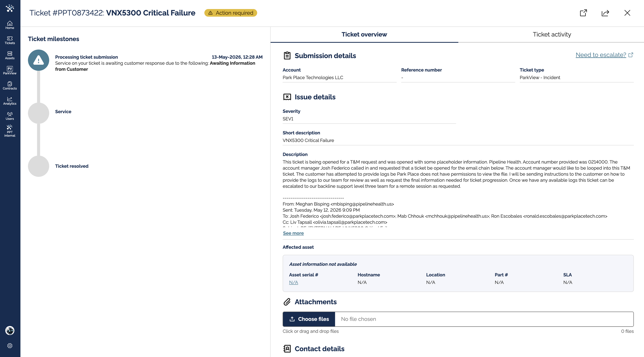Screen dimensions: 644x357
Task: Click the Park Place logo in sidebar
Action: tap(10, 8)
